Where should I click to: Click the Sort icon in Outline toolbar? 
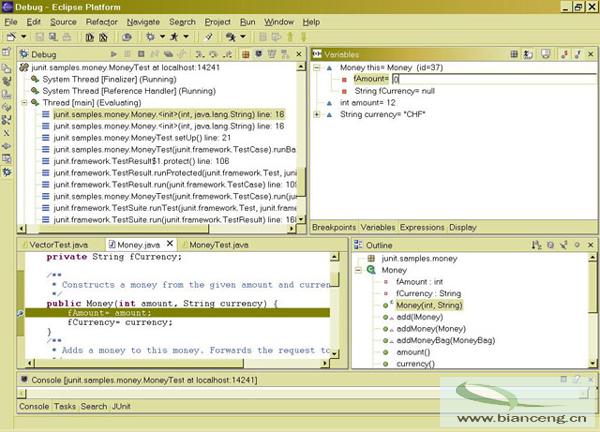pyautogui.click(x=536, y=245)
